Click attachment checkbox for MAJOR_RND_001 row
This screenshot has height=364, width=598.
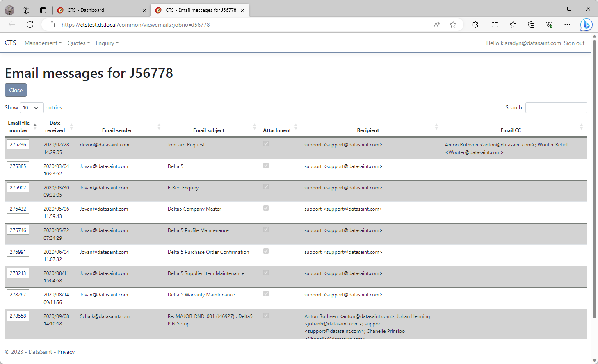[266, 316]
